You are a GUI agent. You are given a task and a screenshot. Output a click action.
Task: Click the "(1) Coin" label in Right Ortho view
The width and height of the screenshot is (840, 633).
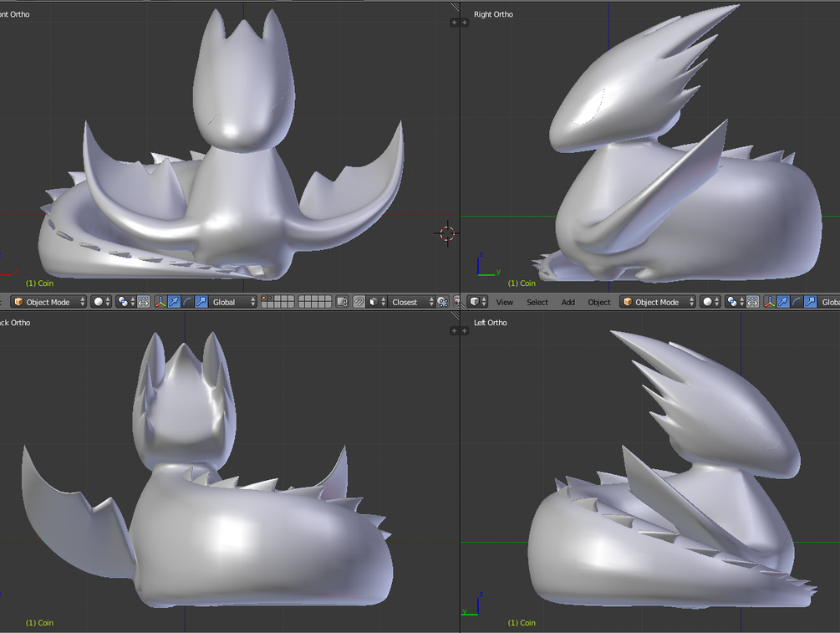[x=522, y=283]
